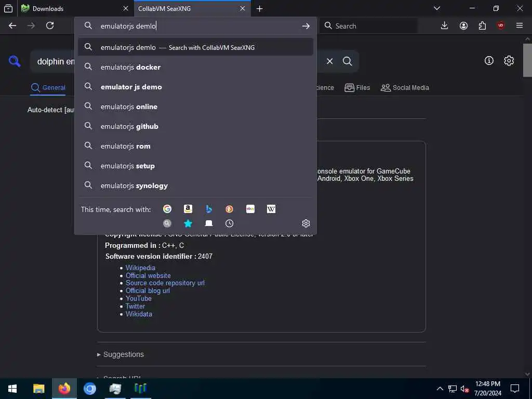Open the muted volume tray icon
The width and height of the screenshot is (532, 399).
[x=464, y=389]
